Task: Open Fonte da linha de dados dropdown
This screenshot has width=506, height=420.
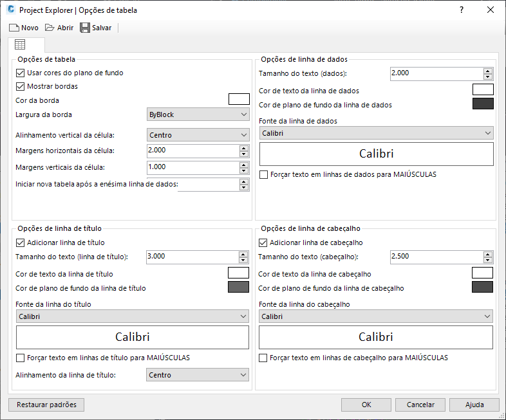Action: tap(376, 133)
